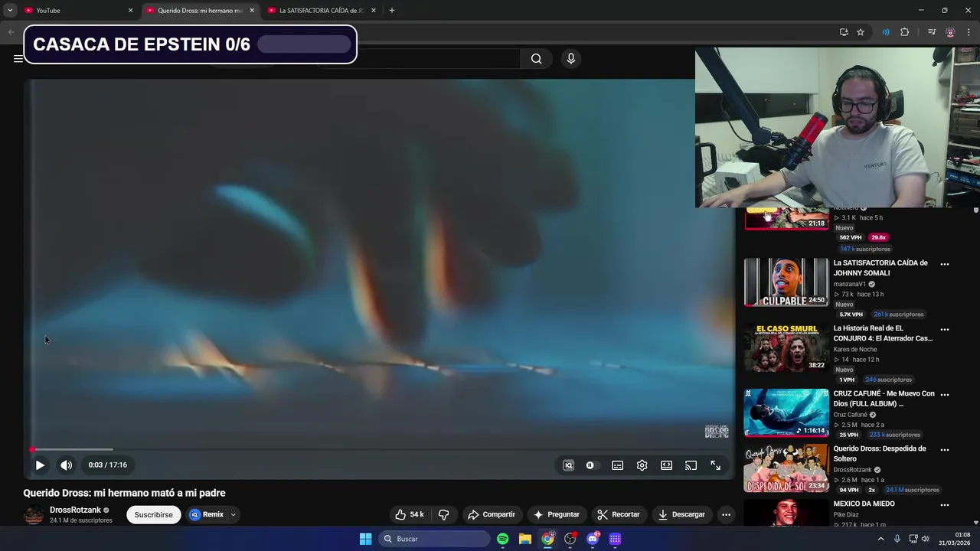Open the YouTube hamburger menu
The image size is (980, 551).
pos(18,58)
